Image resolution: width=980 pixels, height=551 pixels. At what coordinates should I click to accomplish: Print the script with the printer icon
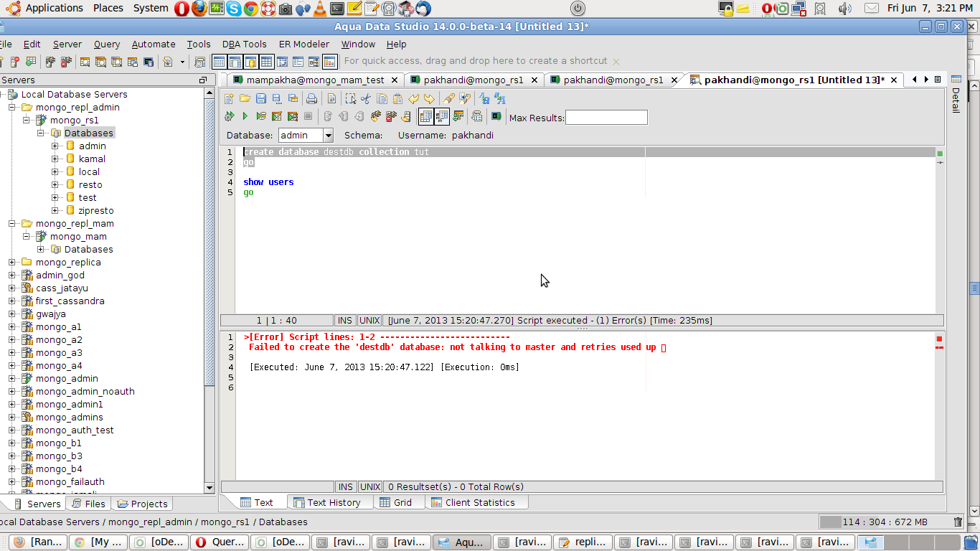click(311, 99)
